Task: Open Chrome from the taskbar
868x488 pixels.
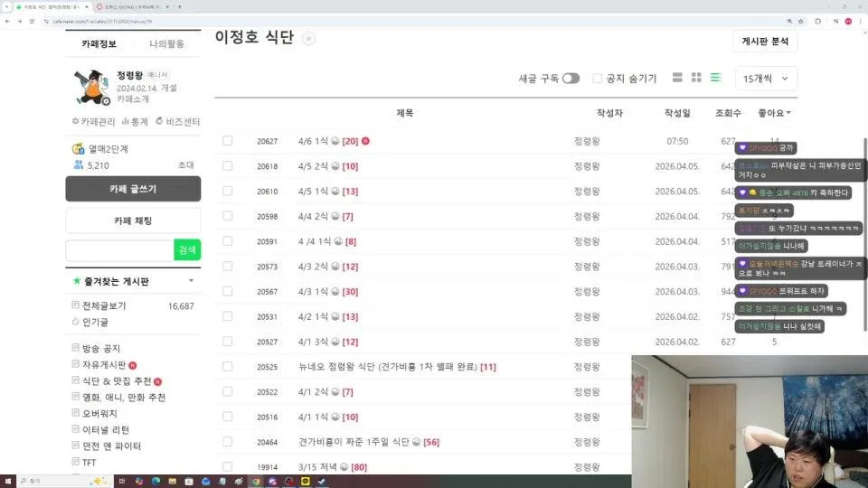Action: (x=255, y=482)
